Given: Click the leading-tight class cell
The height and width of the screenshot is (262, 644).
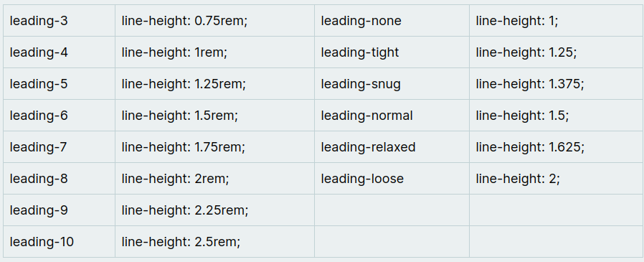Looking at the screenshot, I should point(392,52).
